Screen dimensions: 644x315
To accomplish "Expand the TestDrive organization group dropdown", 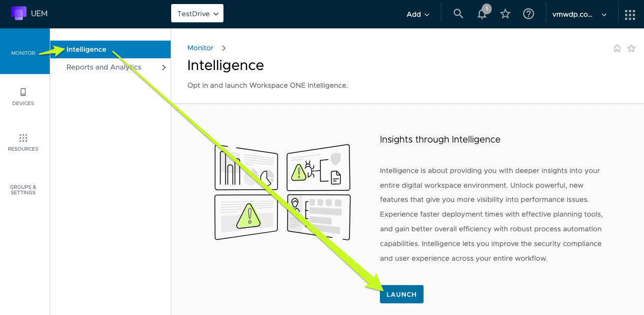I will click(197, 14).
